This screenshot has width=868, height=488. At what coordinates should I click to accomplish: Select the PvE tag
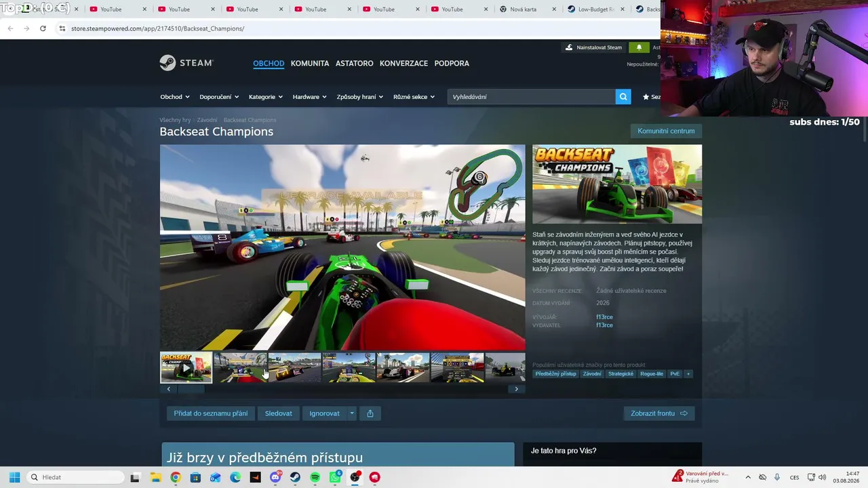675,374
